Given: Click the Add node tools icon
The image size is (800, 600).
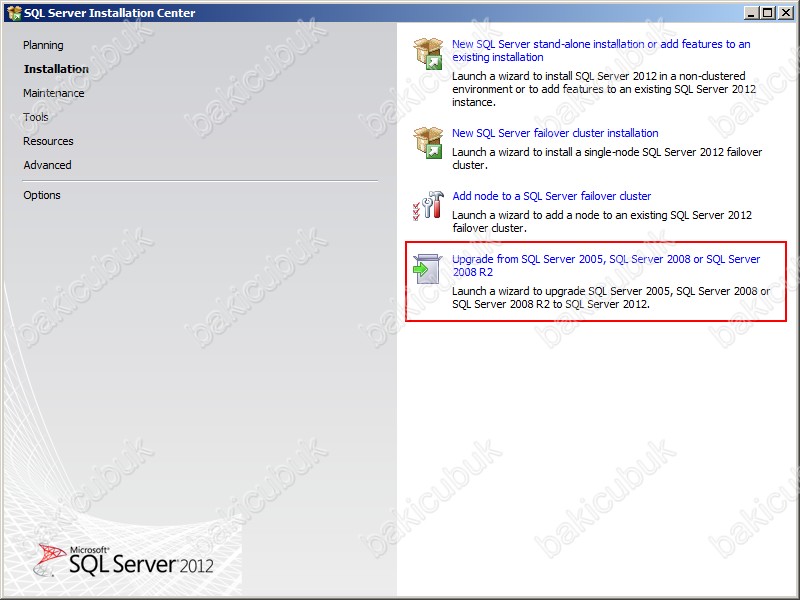Looking at the screenshot, I should (x=428, y=206).
